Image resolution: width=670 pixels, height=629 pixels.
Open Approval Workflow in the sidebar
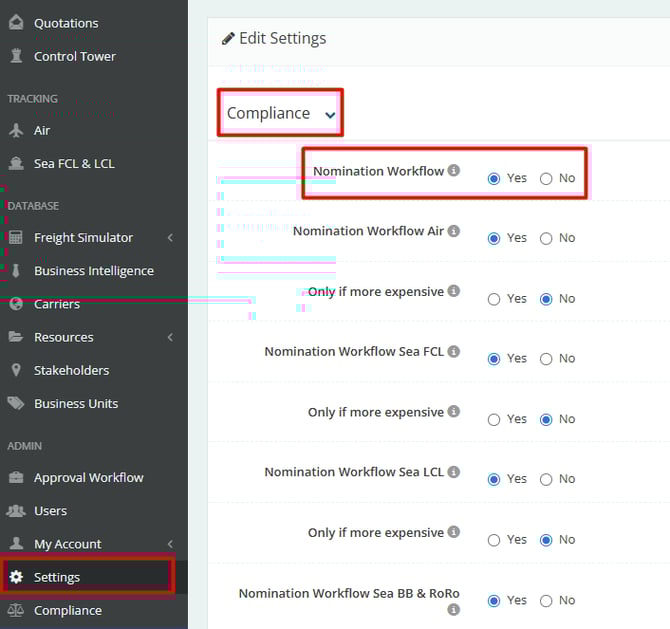[x=88, y=477]
